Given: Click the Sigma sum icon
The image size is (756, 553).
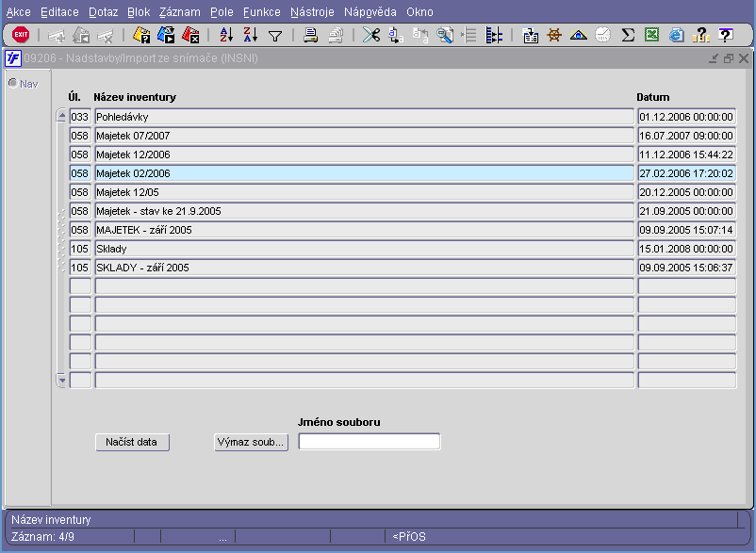Looking at the screenshot, I should point(627,35).
